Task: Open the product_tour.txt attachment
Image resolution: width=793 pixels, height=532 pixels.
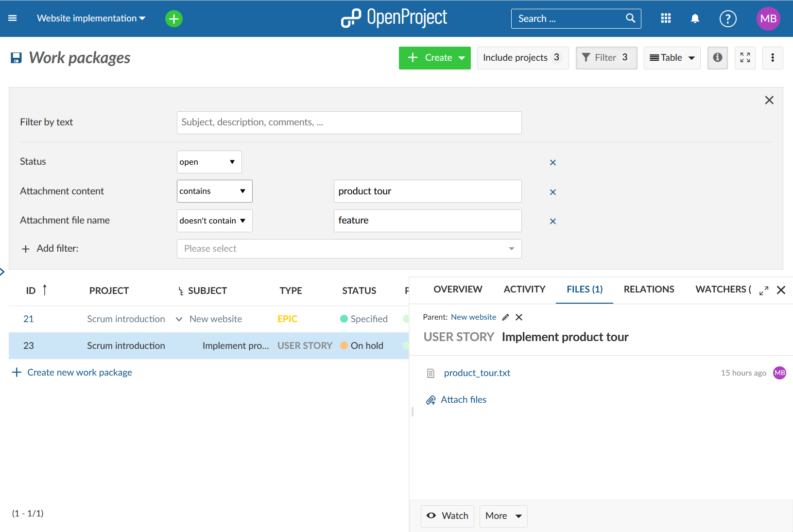Action: pos(477,373)
